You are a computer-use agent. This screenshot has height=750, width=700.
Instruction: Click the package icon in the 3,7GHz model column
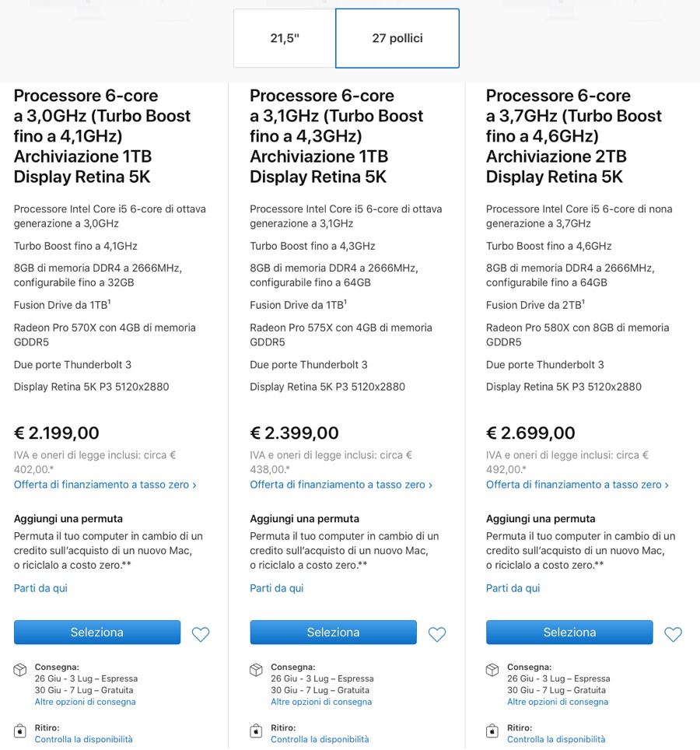pyautogui.click(x=493, y=670)
